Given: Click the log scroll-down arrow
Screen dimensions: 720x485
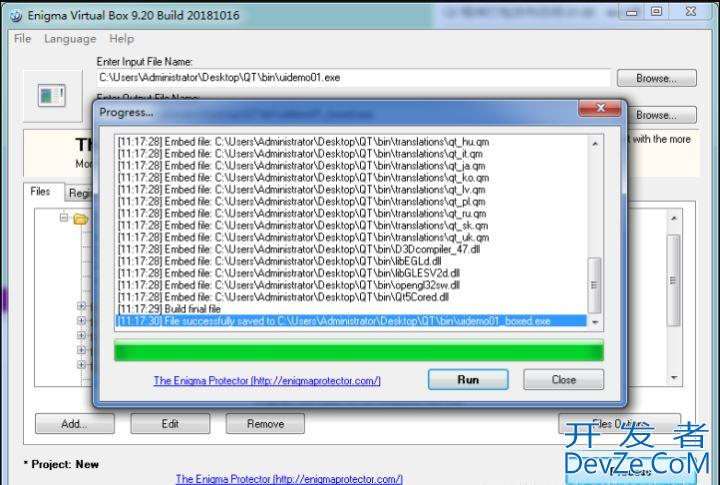Looking at the screenshot, I should pos(595,322).
